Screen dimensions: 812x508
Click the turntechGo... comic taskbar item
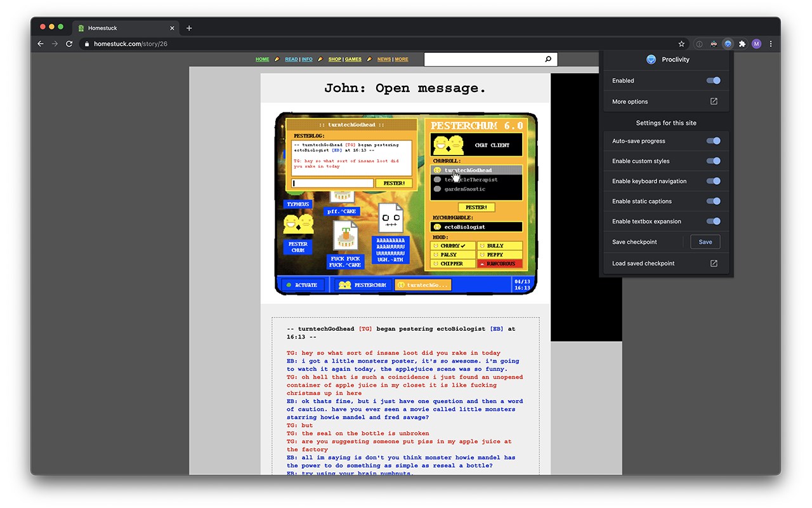point(422,285)
